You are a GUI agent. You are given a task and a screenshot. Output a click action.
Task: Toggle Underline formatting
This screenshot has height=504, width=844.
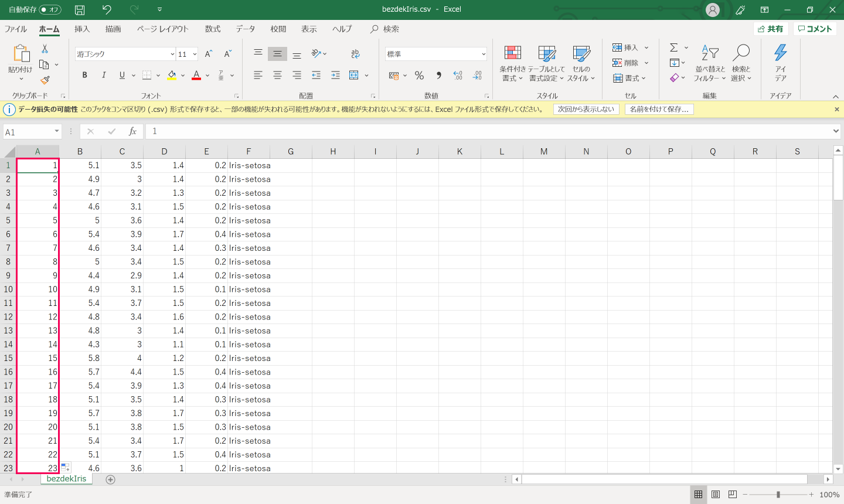122,75
